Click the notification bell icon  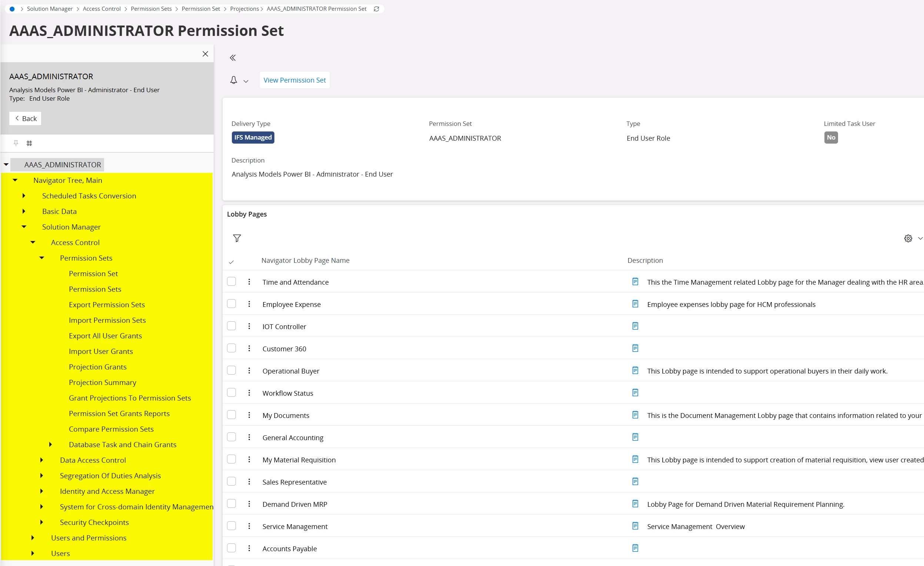tap(234, 80)
